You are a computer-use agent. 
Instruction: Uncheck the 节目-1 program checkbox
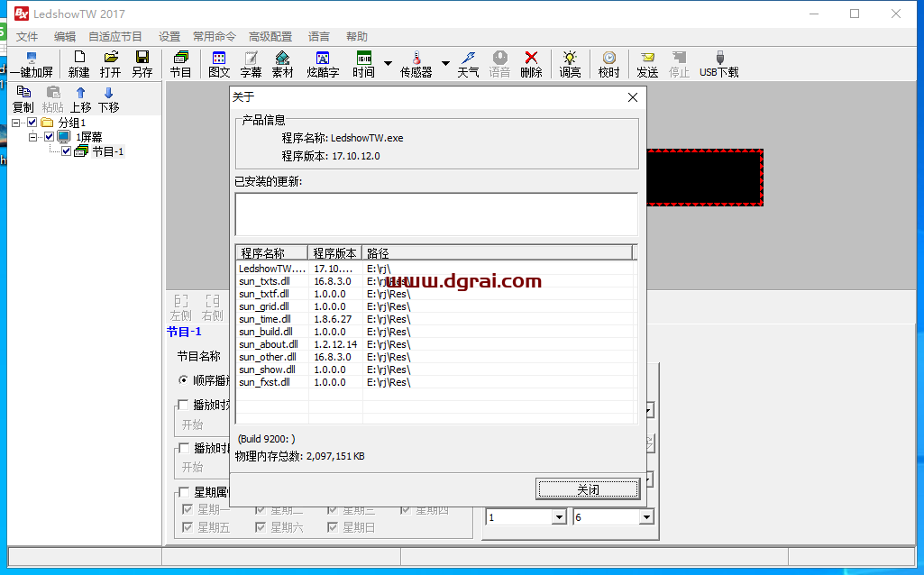click(67, 151)
